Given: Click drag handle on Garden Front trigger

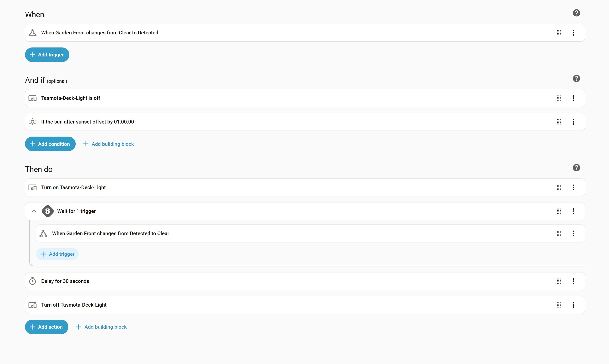Looking at the screenshot, I should click(x=558, y=33).
